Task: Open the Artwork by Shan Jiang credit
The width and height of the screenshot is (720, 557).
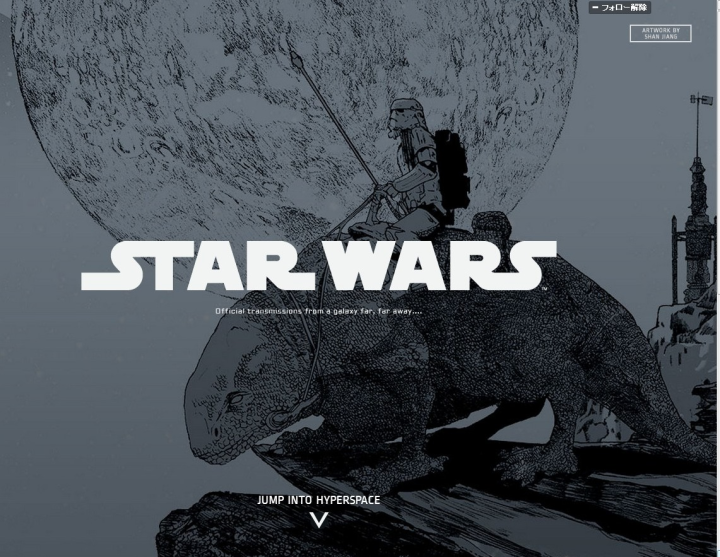Action: (x=660, y=33)
